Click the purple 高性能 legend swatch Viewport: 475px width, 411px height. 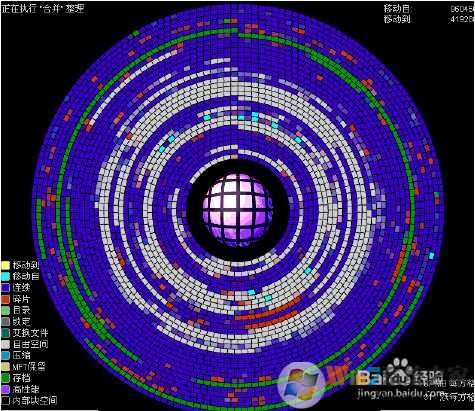(6, 389)
